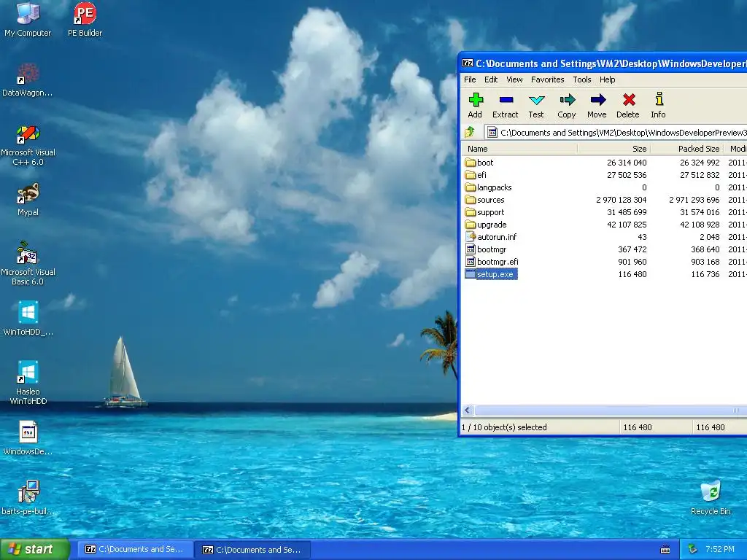
Task: Open the Help menu
Action: point(608,79)
